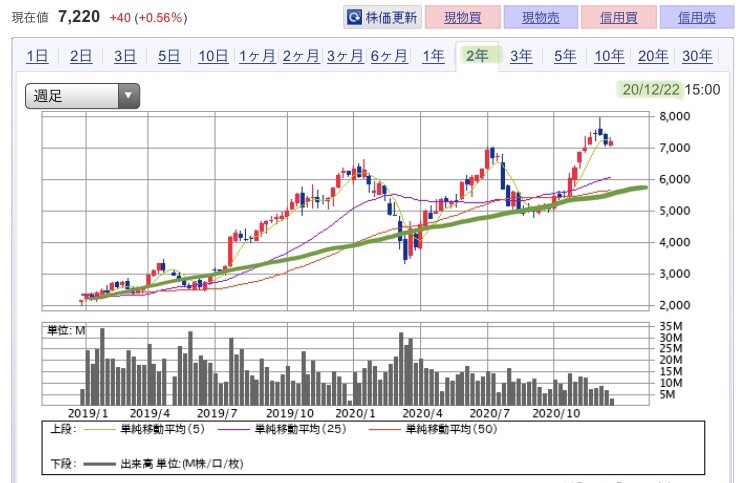Select the highlighted 2年 tab
This screenshot has height=483, width=741.
477,56
